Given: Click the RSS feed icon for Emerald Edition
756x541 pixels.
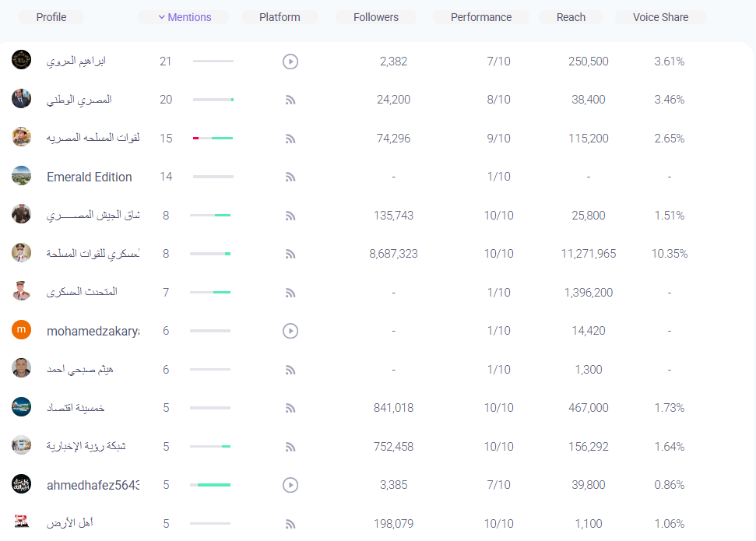Looking at the screenshot, I should 290,177.
